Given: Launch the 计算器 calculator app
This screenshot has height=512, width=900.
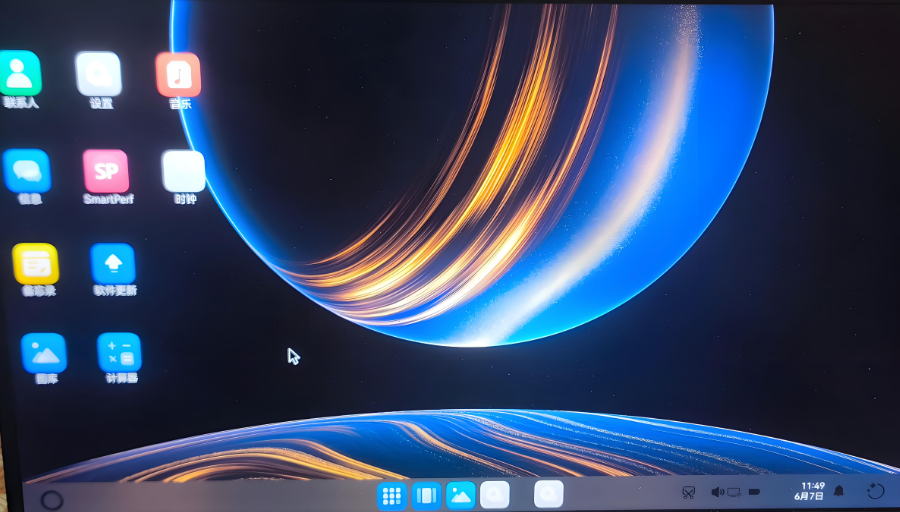Looking at the screenshot, I should pos(119,352).
